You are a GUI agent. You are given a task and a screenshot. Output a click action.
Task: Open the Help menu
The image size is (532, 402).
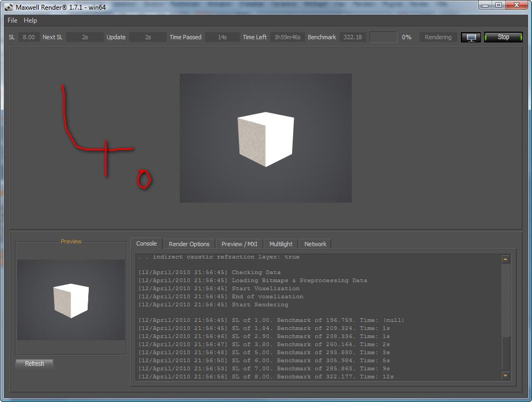pos(30,20)
